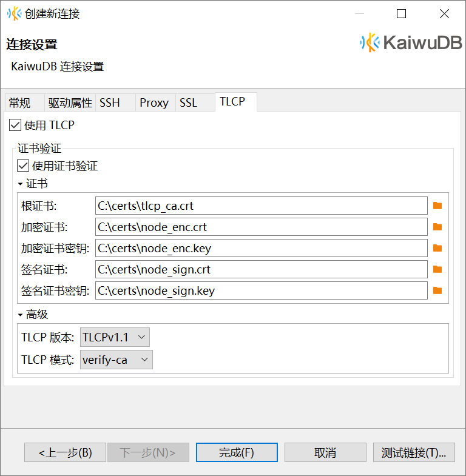Click folder icon beside encryption certificate field
Viewport: 466px width, 476px height.
point(437,227)
